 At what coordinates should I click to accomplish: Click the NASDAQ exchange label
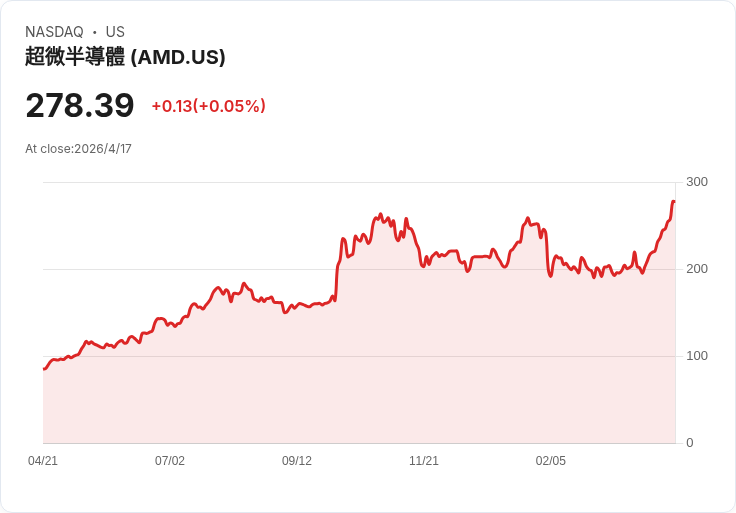[x=54, y=32]
